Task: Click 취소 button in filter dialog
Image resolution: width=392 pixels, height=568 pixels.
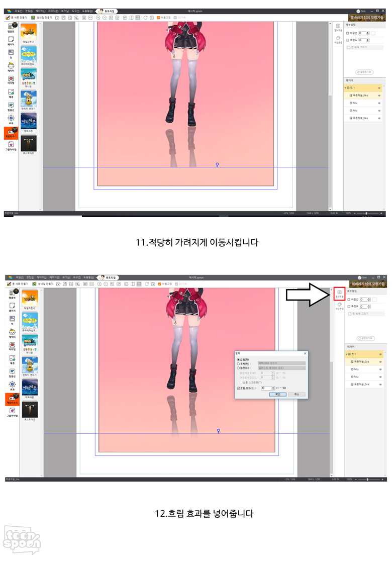Action: [297, 394]
